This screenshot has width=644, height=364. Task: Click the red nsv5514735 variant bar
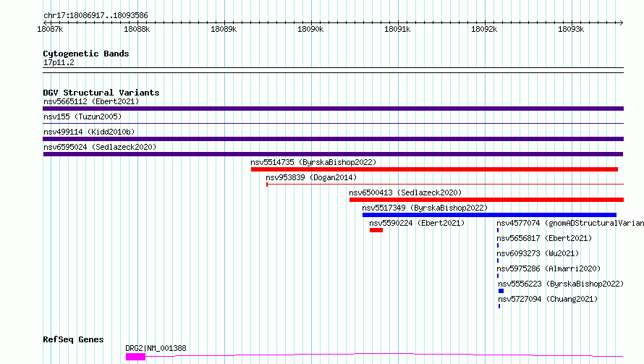435,169
